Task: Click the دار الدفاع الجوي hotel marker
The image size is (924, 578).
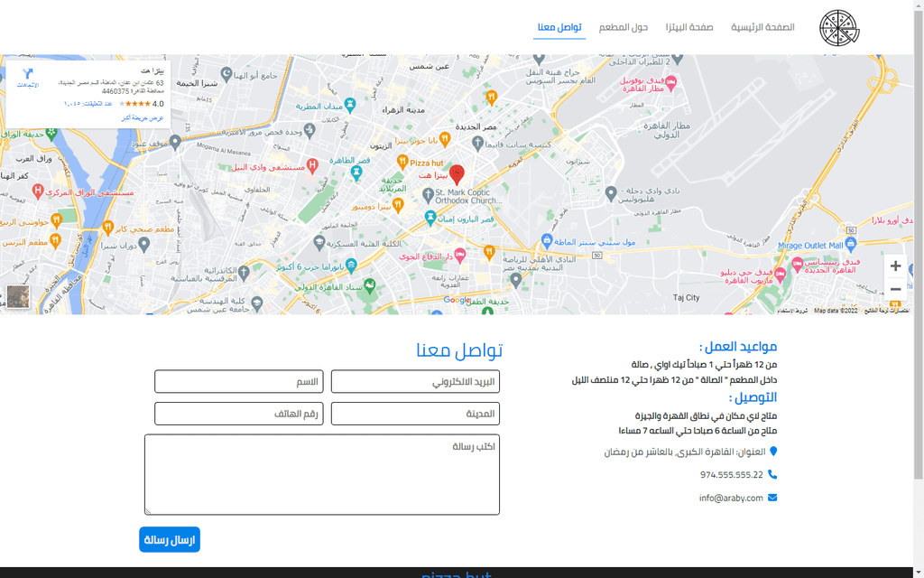Action: tap(459, 256)
